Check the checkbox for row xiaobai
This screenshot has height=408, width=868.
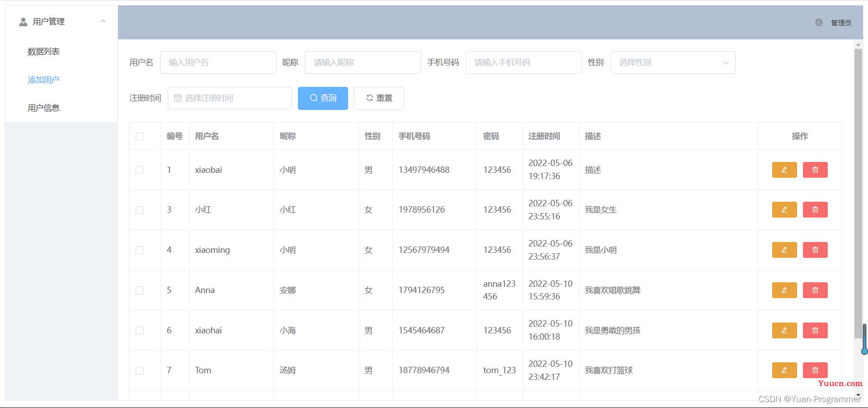coord(140,170)
